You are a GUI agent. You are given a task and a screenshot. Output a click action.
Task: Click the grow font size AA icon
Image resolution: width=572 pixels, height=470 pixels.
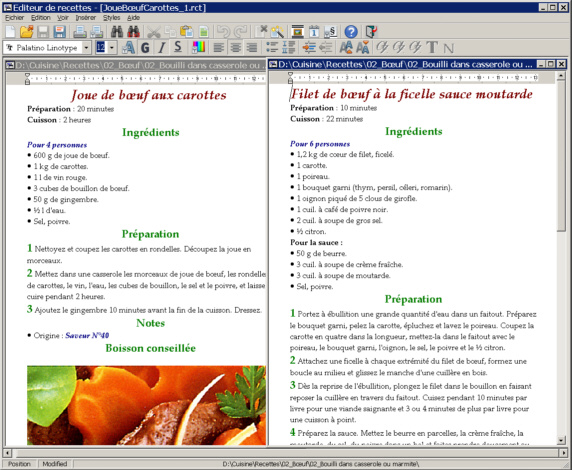[346, 47]
